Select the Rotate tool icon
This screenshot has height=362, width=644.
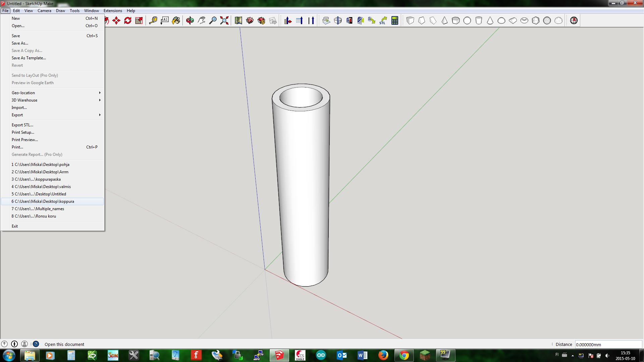pos(128,20)
